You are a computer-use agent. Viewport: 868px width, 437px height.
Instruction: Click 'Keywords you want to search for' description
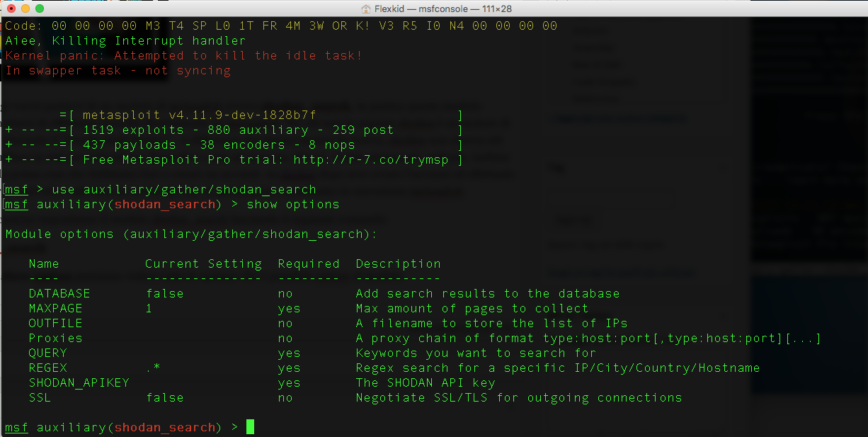(476, 353)
